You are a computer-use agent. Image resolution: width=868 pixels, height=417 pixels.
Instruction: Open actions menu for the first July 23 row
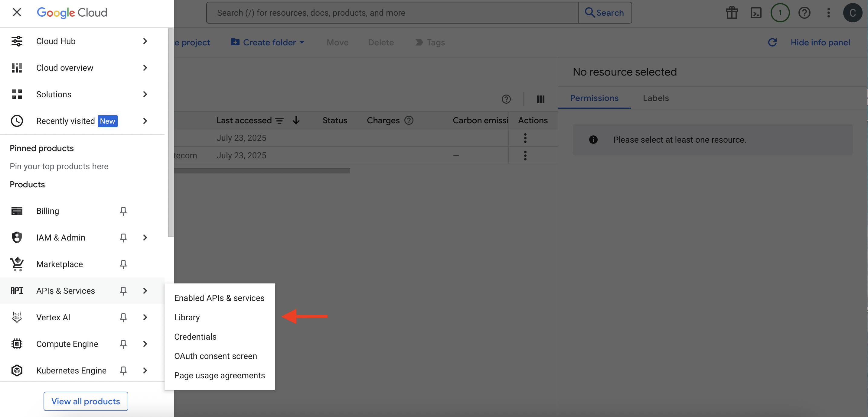(x=525, y=138)
